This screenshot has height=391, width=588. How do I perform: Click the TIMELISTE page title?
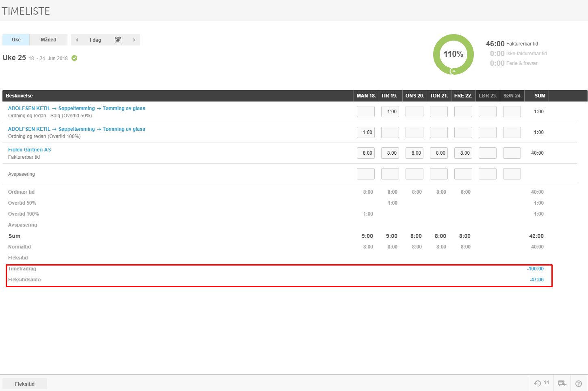[26, 11]
